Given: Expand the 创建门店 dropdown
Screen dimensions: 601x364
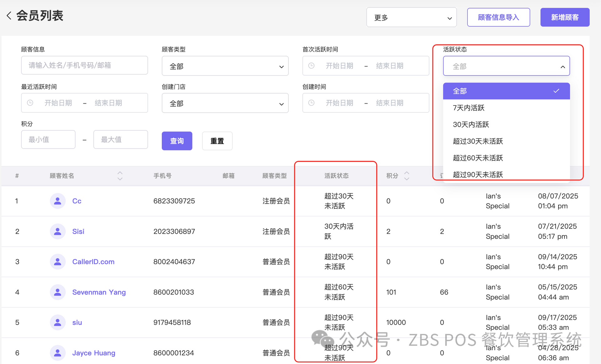Looking at the screenshot, I should [x=225, y=103].
